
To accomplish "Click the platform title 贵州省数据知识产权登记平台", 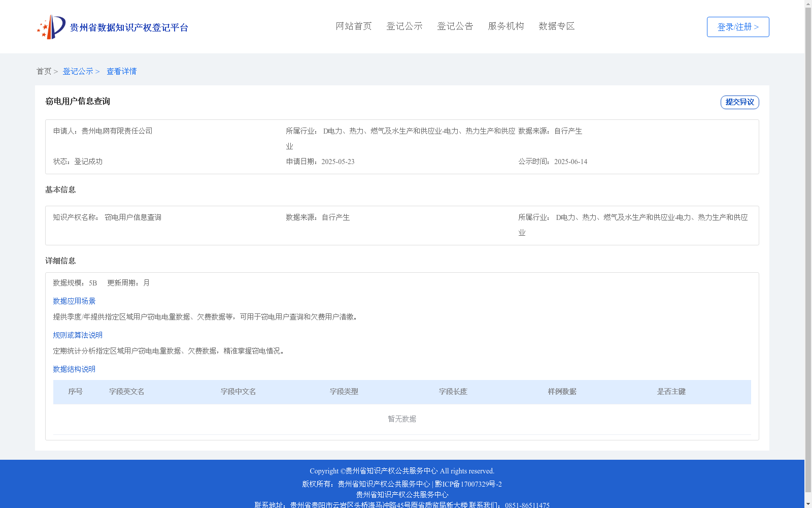I will click(129, 28).
